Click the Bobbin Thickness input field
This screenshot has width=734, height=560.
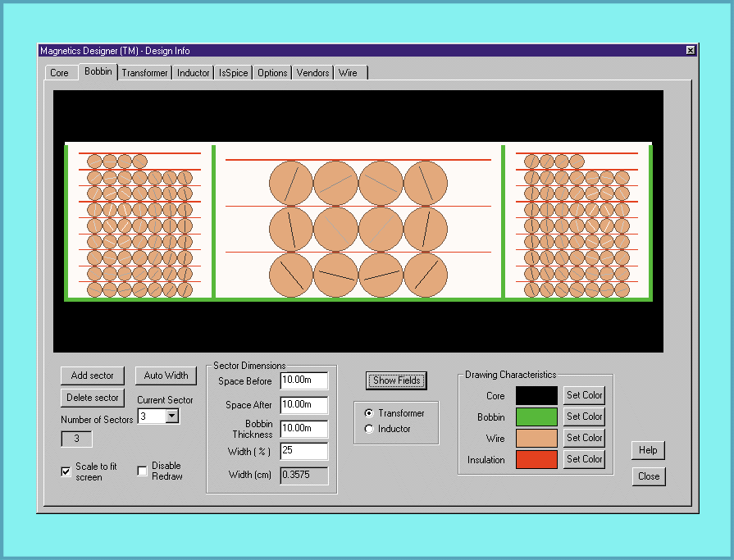tap(304, 429)
